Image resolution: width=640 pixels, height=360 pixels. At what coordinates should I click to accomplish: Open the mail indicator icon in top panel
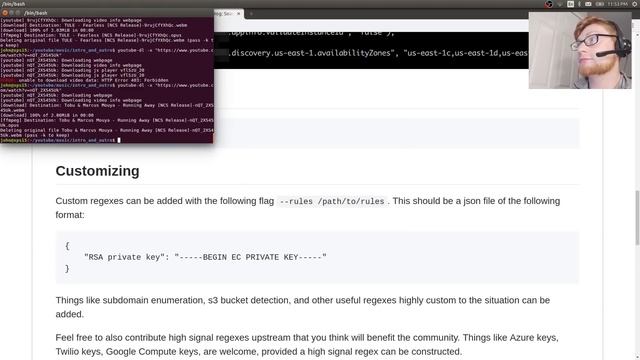(x=588, y=4)
